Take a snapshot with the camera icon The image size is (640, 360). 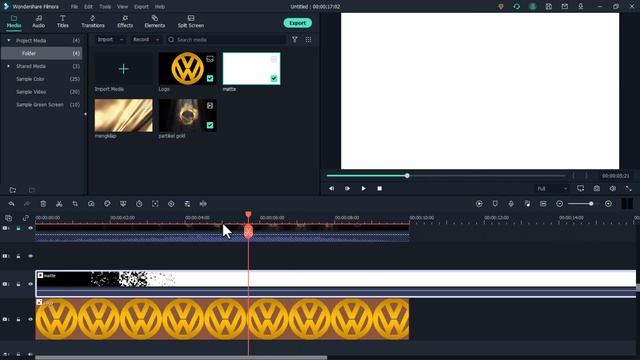point(597,189)
